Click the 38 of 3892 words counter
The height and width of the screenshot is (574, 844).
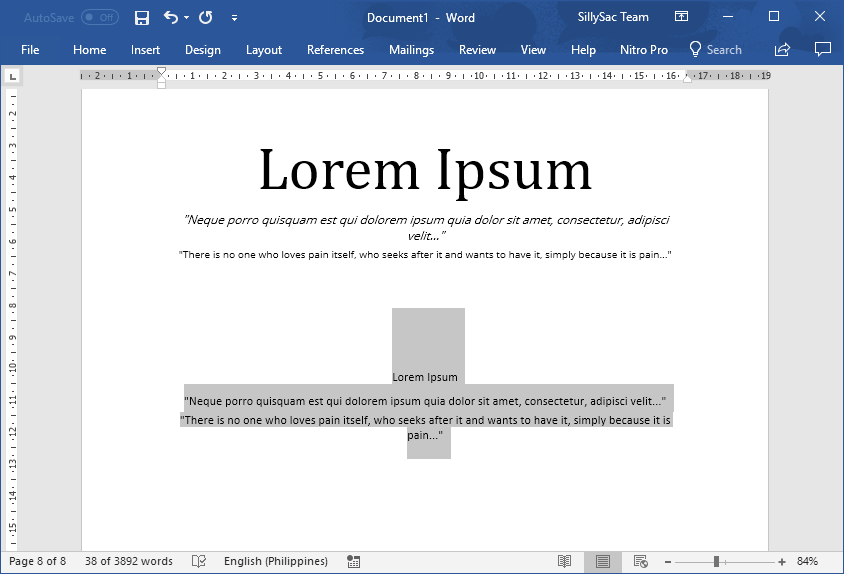(129, 561)
